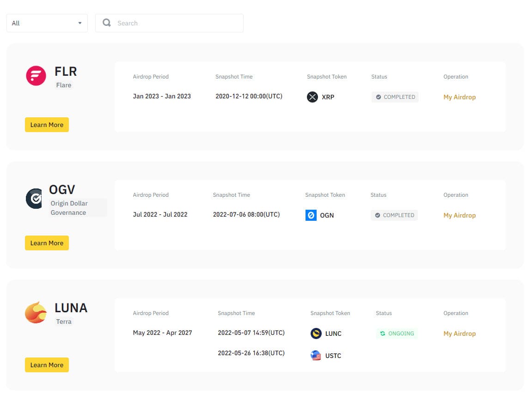Image resolution: width=532 pixels, height=400 pixels.
Task: Click the LUNA Terra logo icon
Action: (x=36, y=313)
